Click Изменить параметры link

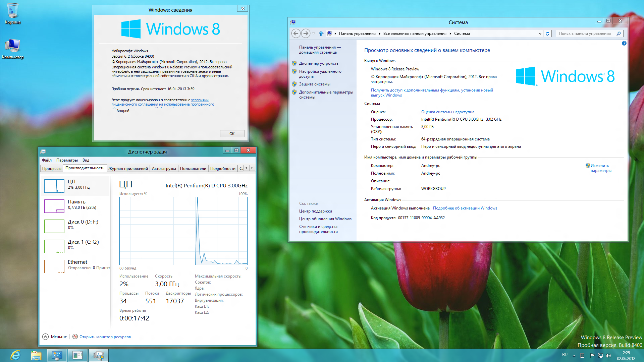click(x=601, y=168)
